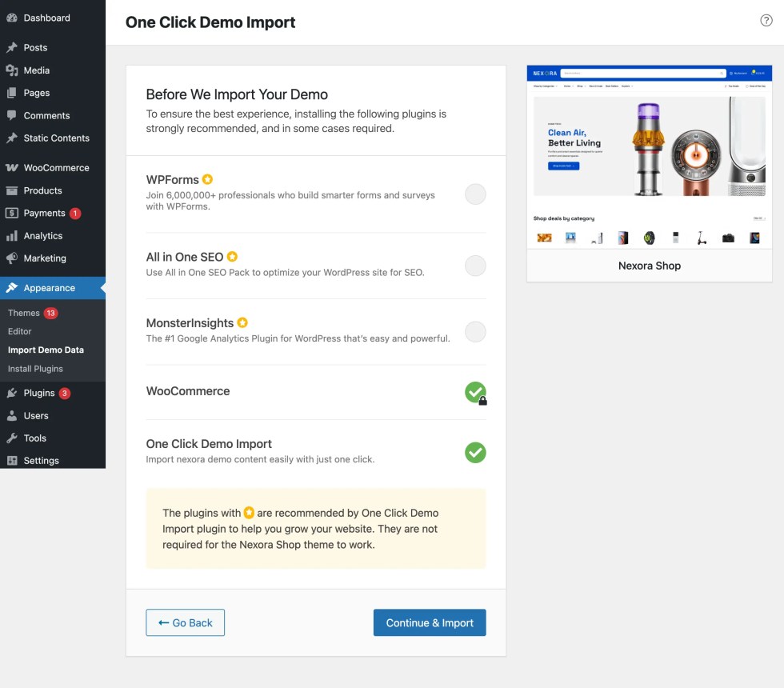Click the Comments speech bubble icon
The width and height of the screenshot is (784, 688).
coord(12,115)
